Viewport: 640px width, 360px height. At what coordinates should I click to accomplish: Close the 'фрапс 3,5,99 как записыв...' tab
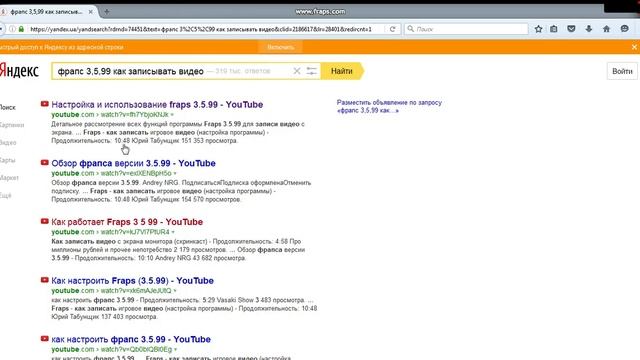(91, 12)
